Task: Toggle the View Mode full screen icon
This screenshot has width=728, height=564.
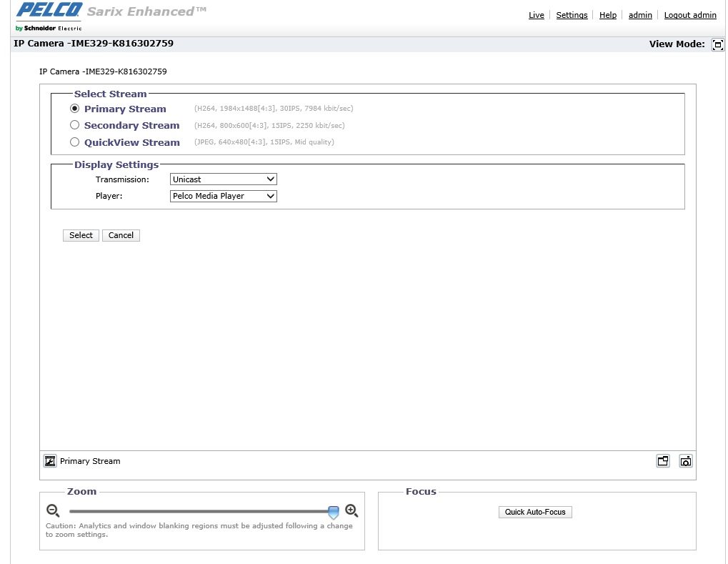Action: (x=718, y=44)
